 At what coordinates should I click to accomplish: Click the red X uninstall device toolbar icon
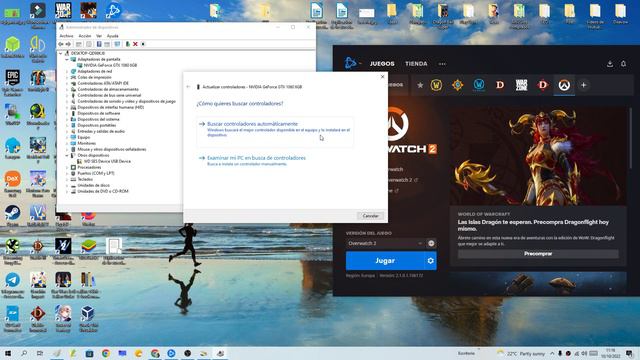[135, 44]
